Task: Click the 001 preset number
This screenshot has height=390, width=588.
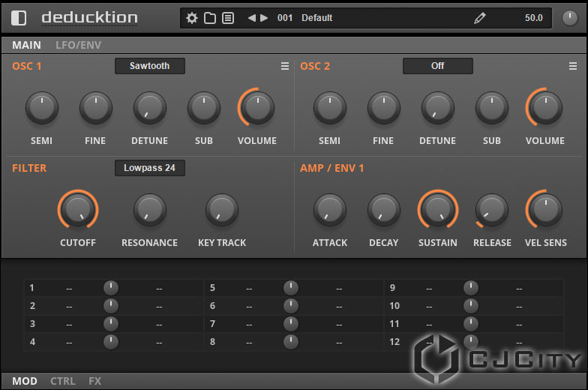Action: (x=285, y=18)
